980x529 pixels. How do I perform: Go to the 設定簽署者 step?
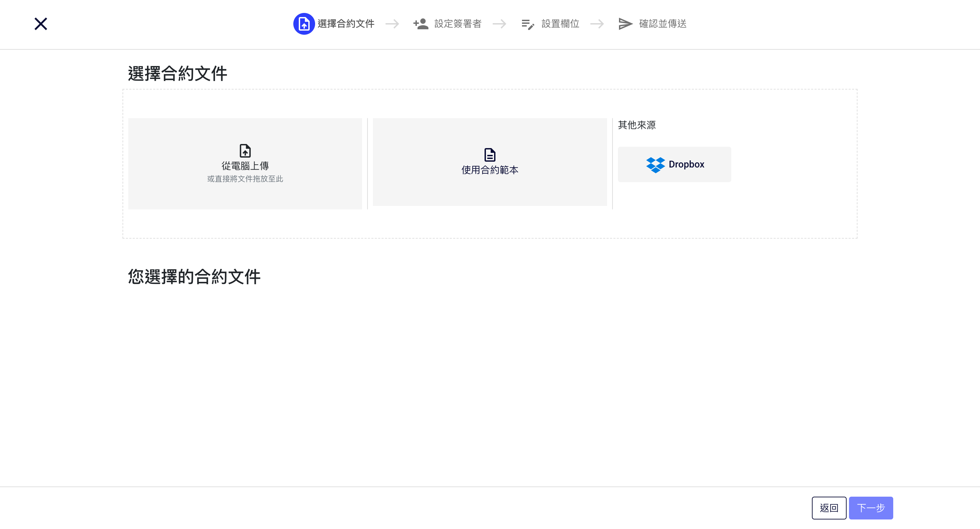(458, 24)
